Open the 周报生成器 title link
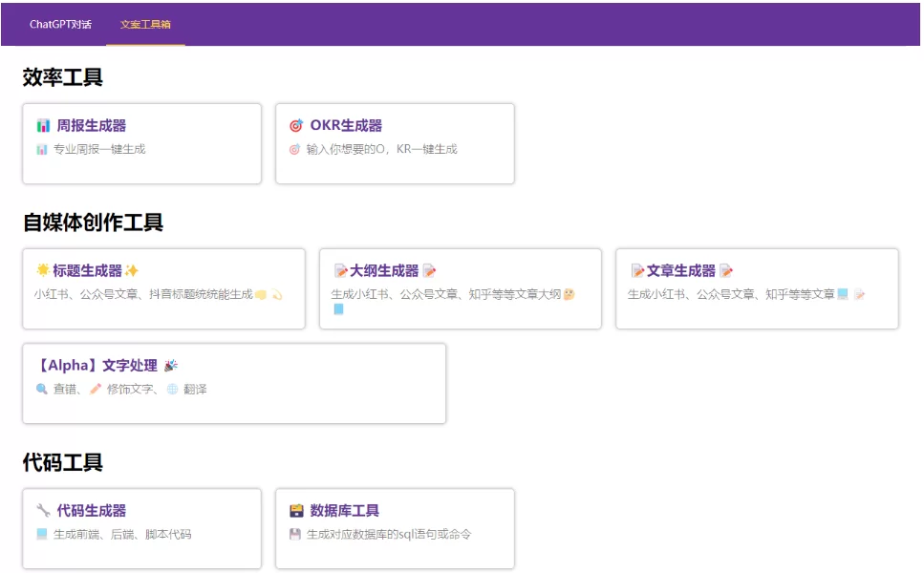 92,126
